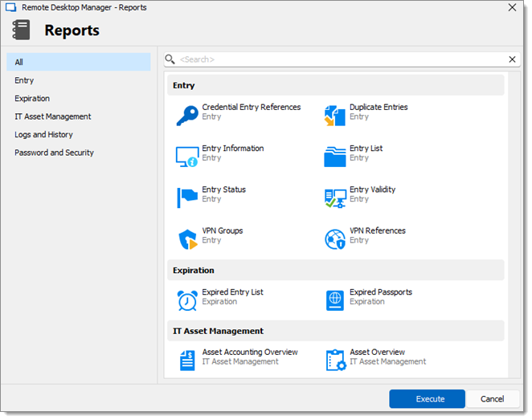
Task: Click the Cancel button
Action: (x=493, y=398)
